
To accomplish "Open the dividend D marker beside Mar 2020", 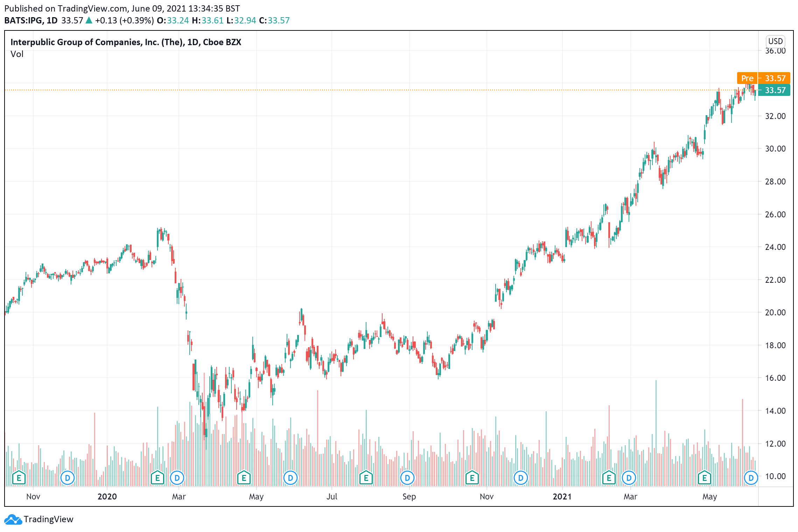I will coord(177,478).
